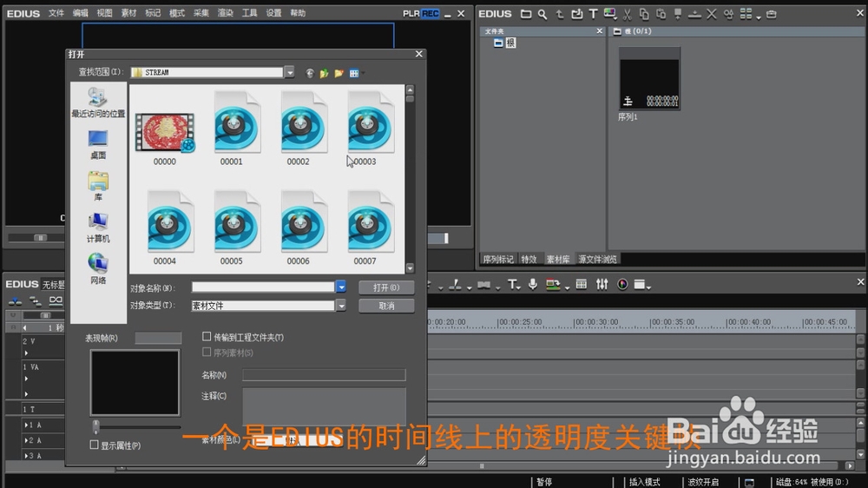
Task: Open the timeline export dropdown arrow
Action: [x=567, y=287]
